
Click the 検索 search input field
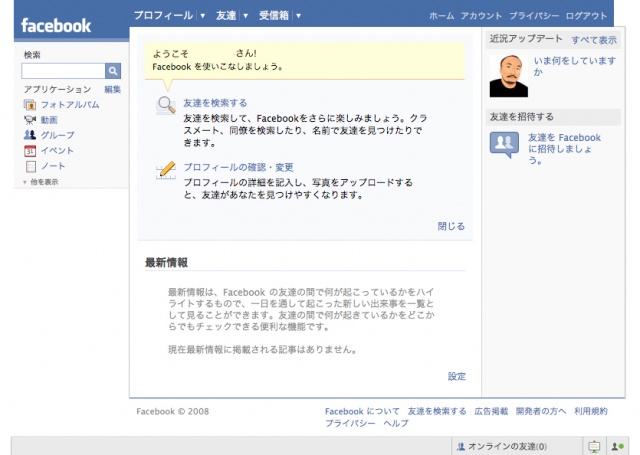(x=63, y=71)
